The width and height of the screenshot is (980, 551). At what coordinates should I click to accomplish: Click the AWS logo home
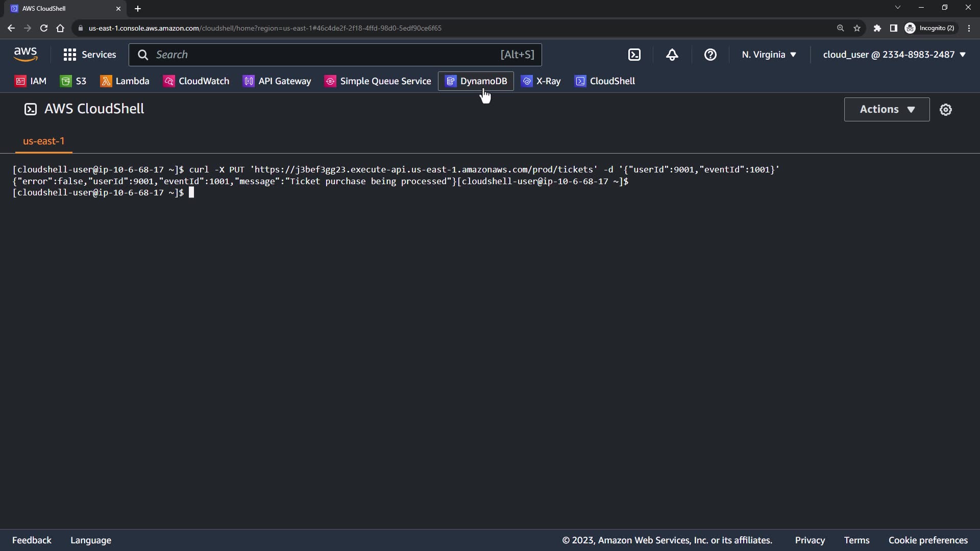pyautogui.click(x=26, y=54)
